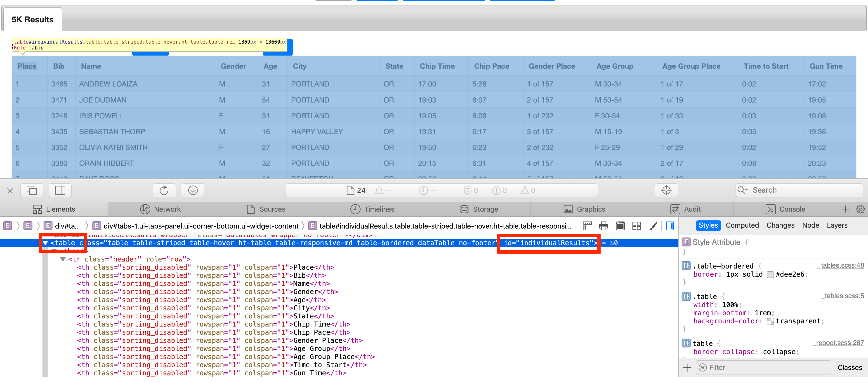868x383 pixels.
Task: Toggle the dock to side layout button
Action: coord(60,190)
